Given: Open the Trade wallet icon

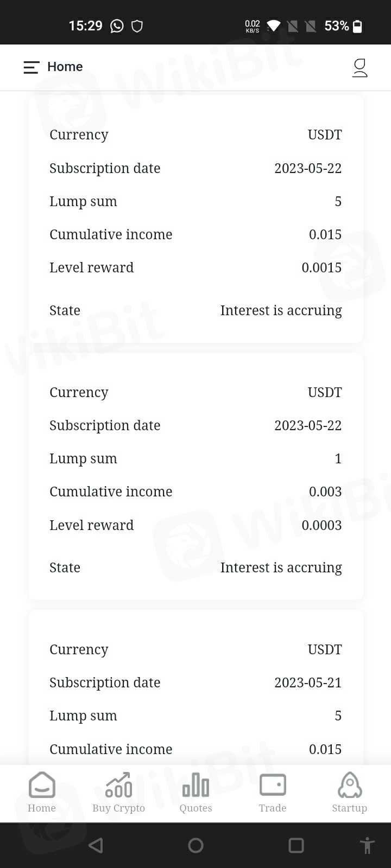Looking at the screenshot, I should [273, 785].
